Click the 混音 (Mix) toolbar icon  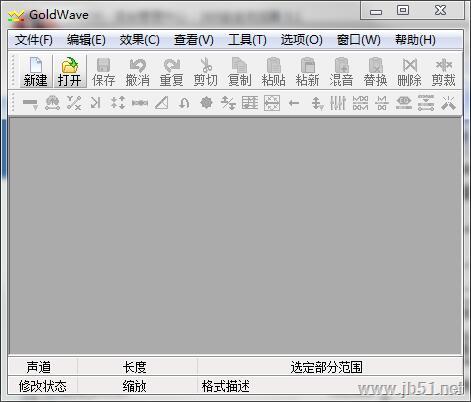(341, 65)
